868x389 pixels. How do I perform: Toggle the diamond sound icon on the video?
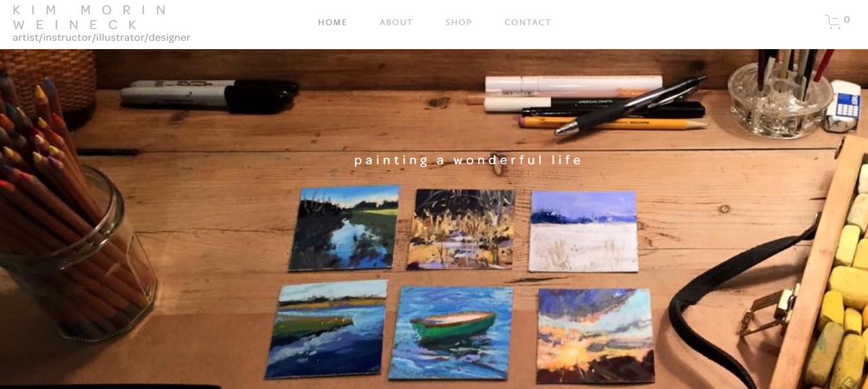[849, 381]
